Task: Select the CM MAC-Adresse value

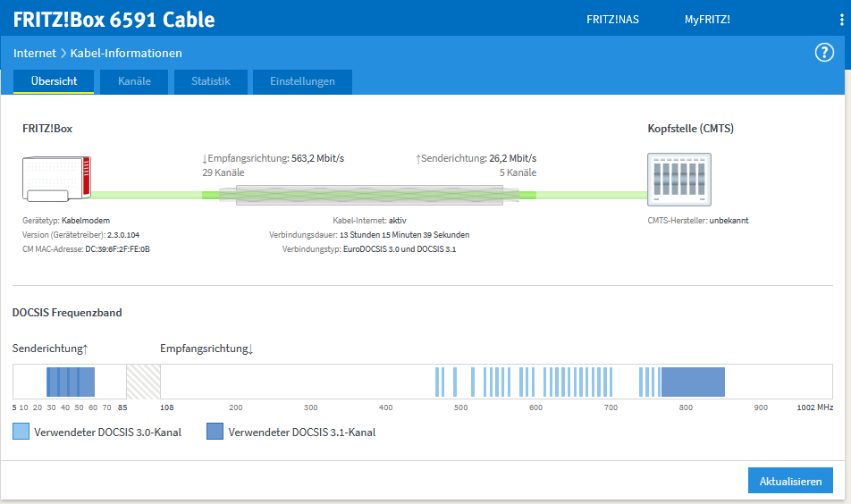Action: (117, 249)
